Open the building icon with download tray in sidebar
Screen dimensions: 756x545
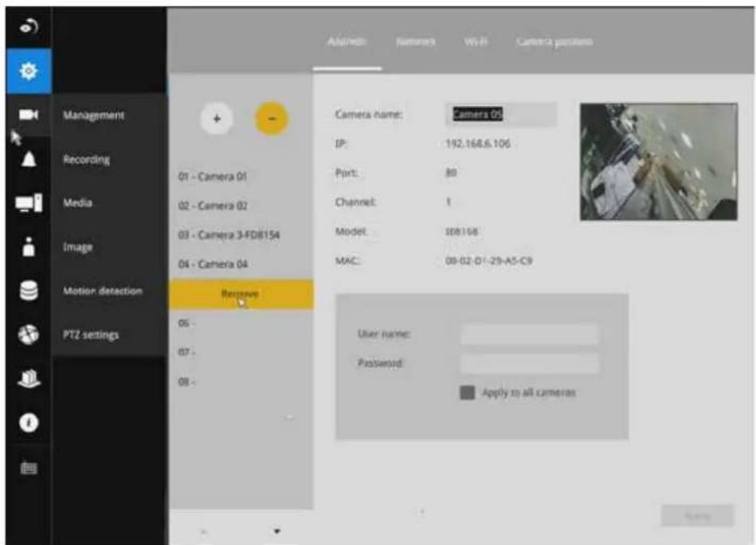coord(29,378)
